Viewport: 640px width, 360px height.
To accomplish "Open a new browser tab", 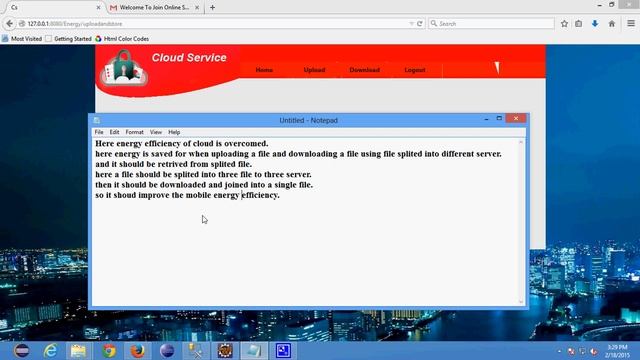I will pyautogui.click(x=212, y=7).
